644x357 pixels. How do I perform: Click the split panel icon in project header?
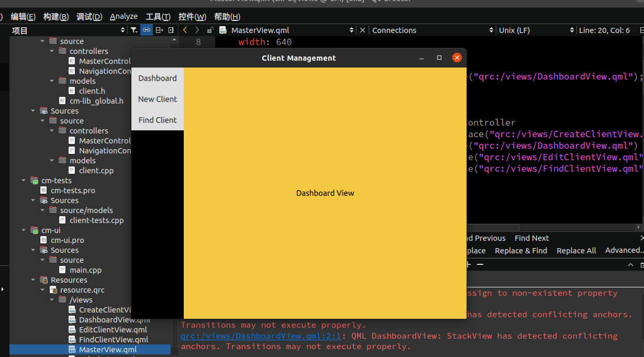[160, 30]
